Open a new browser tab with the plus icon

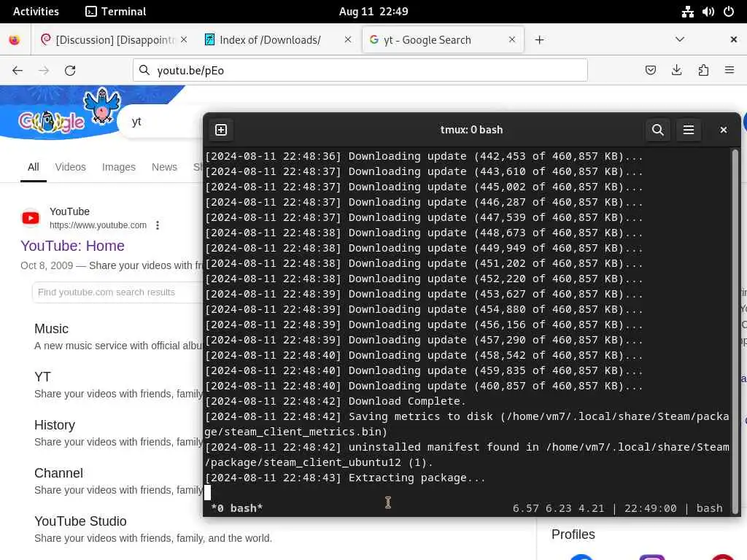click(539, 40)
